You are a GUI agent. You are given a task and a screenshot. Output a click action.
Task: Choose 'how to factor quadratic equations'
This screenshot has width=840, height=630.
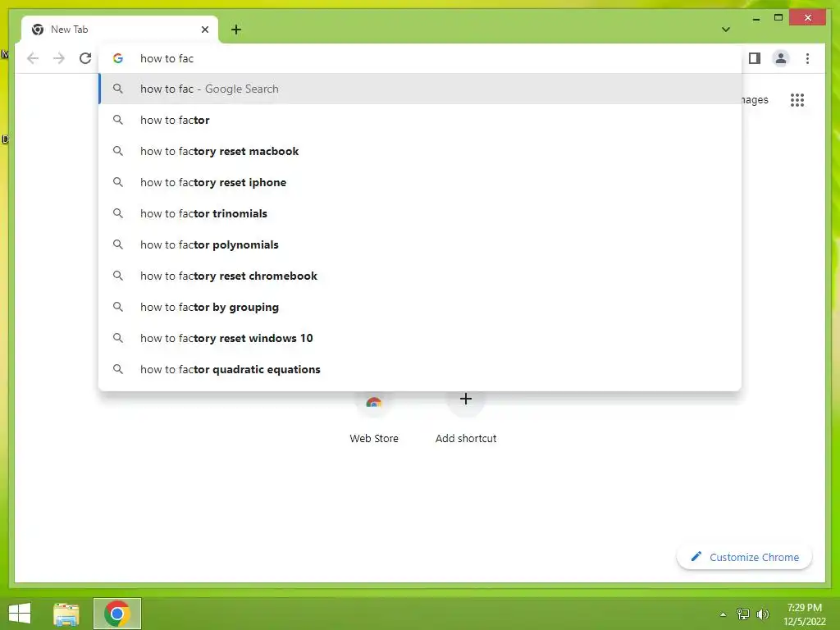(421, 369)
